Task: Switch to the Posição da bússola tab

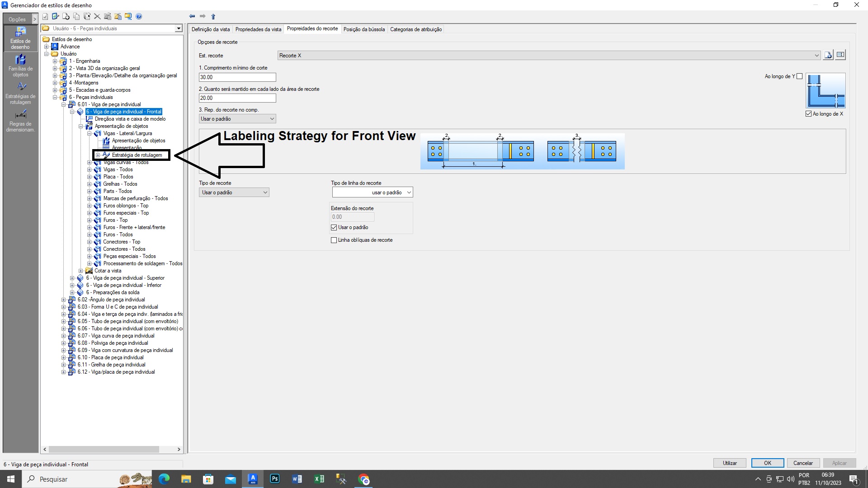Action: click(x=364, y=29)
